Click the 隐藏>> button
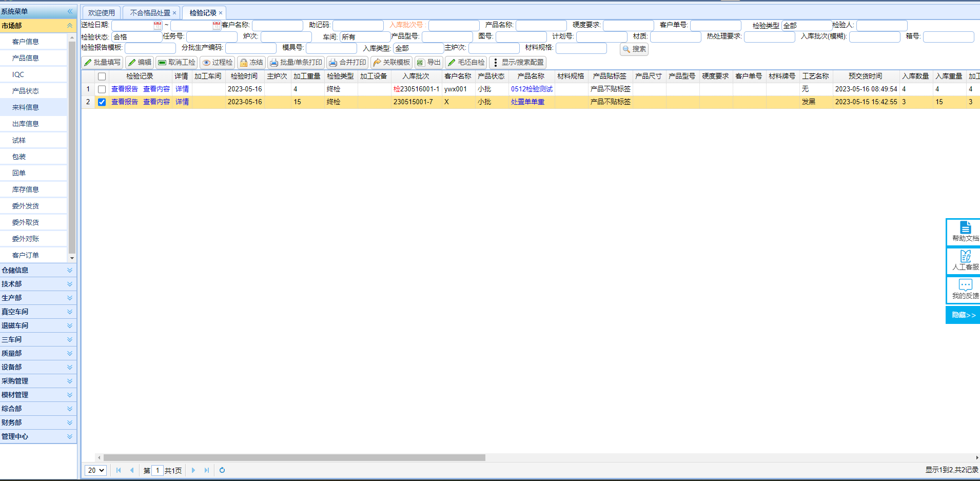Viewport: 980px width, 481px height. coord(964,315)
